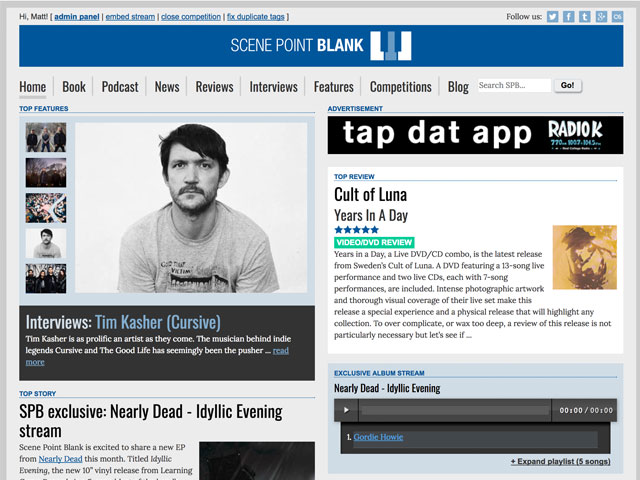Click the VIDEO/DVD REVIEW label
Screen dimensions: 640x480
374,242
